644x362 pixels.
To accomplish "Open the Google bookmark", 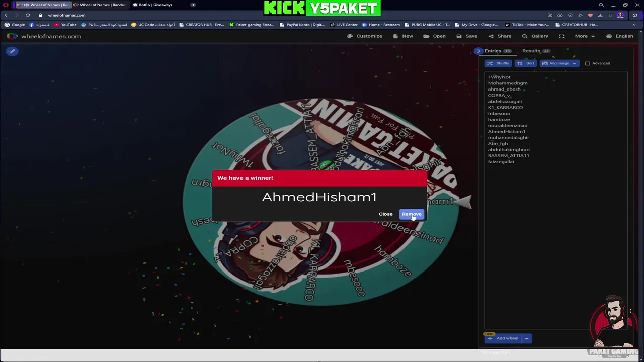I will click(15, 25).
